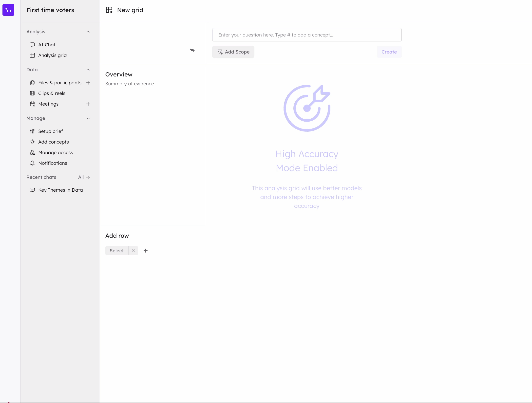Open Clips & reels from the sidebar
Image resolution: width=532 pixels, height=403 pixels.
(52, 93)
